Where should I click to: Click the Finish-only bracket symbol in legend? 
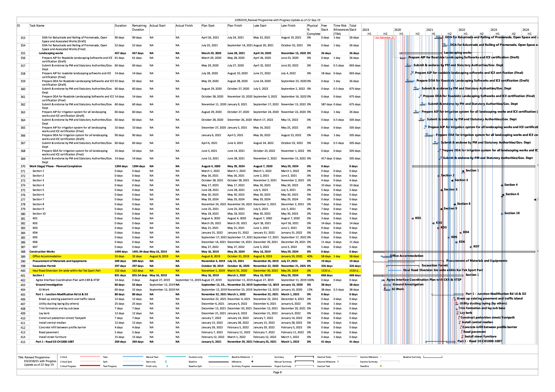(x=167, y=366)
